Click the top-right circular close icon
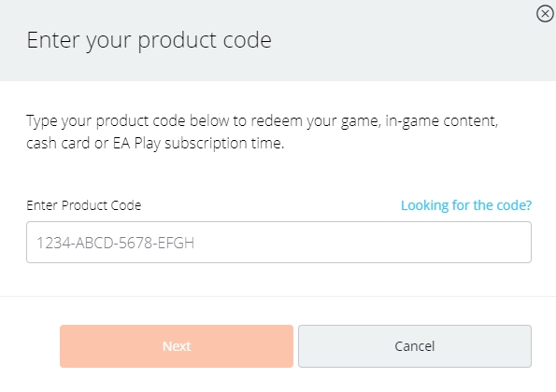Screen dimensions: 556x392 (545, 14)
